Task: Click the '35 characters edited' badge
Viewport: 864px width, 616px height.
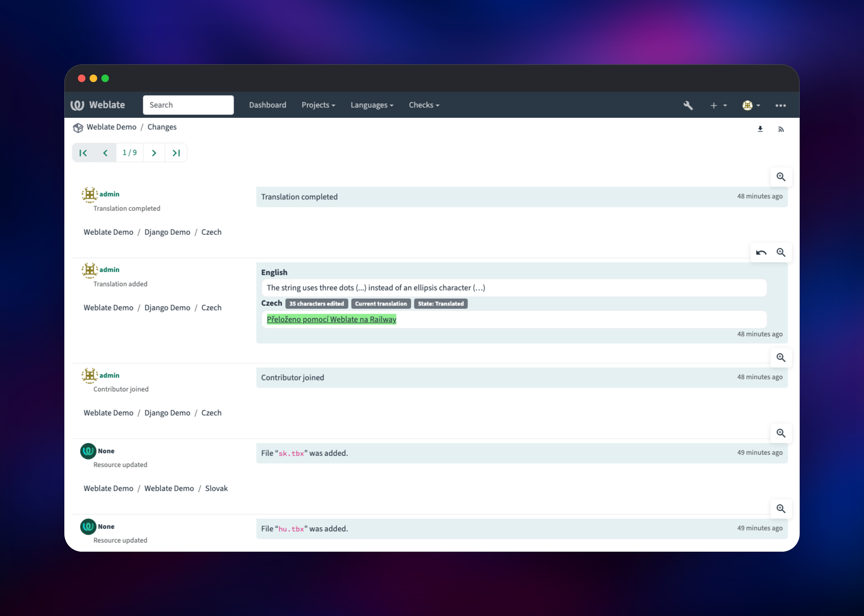Action: pyautogui.click(x=317, y=304)
